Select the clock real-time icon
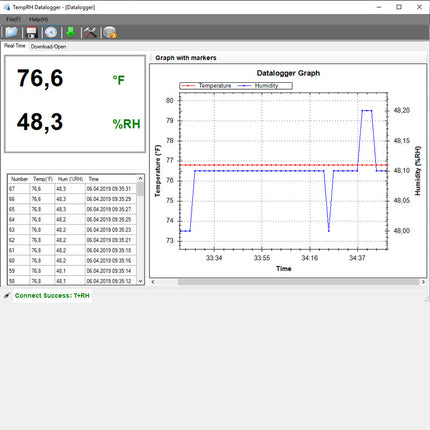The image size is (430, 430). 51,33
